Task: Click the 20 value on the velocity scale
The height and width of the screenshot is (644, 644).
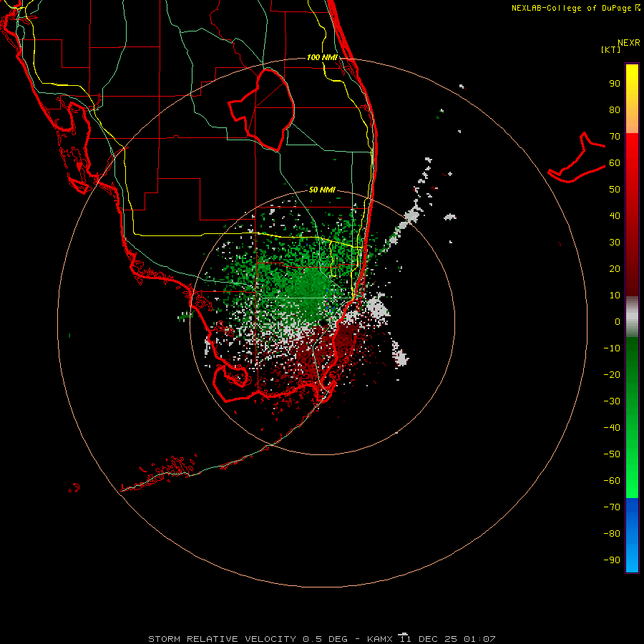Action: point(615,269)
